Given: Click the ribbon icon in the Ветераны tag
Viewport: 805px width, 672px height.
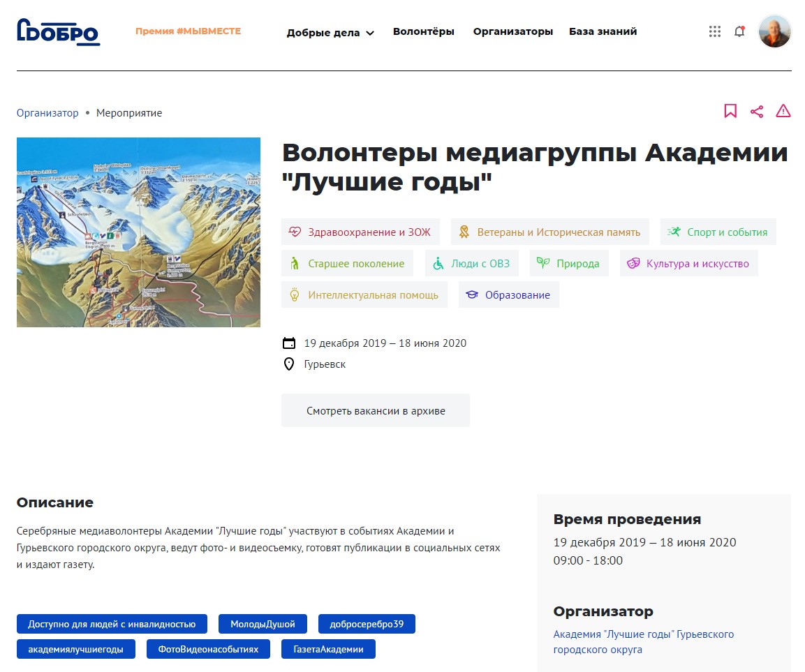Looking at the screenshot, I should (464, 232).
